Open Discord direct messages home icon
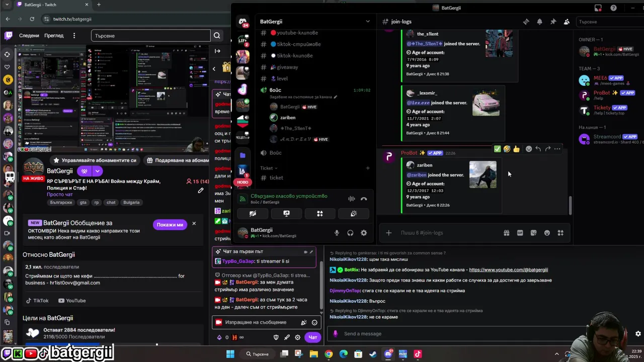This screenshot has width=644, height=362. [243, 22]
